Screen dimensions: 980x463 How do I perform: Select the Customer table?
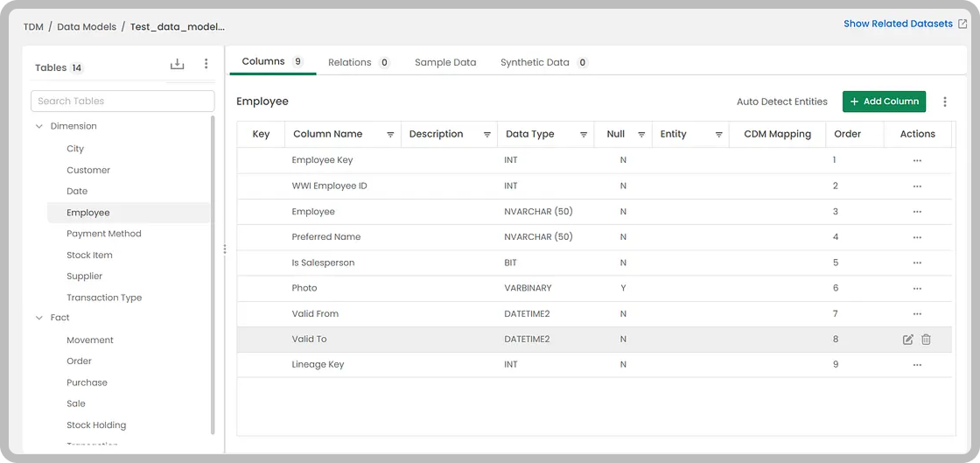point(88,170)
